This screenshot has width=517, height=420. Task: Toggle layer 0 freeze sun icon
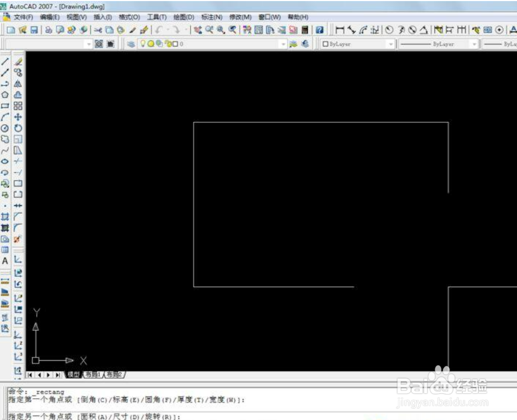click(x=151, y=44)
